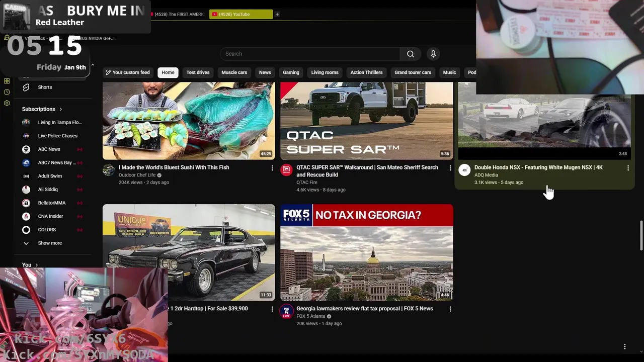644x362 pixels.
Task: Click the YouTube search input field
Action: 310,54
